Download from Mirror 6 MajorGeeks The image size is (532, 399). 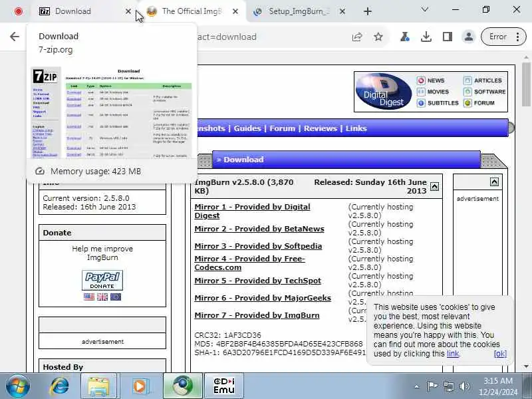pos(263,298)
